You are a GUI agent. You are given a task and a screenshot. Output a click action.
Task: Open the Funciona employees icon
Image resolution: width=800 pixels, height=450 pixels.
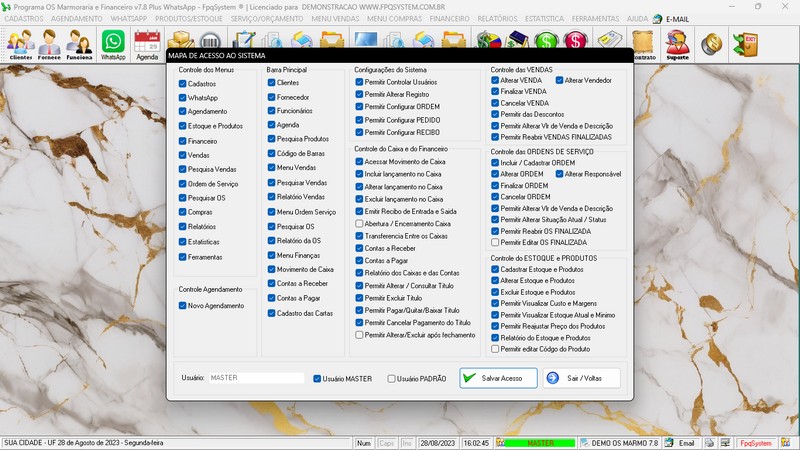(x=79, y=44)
